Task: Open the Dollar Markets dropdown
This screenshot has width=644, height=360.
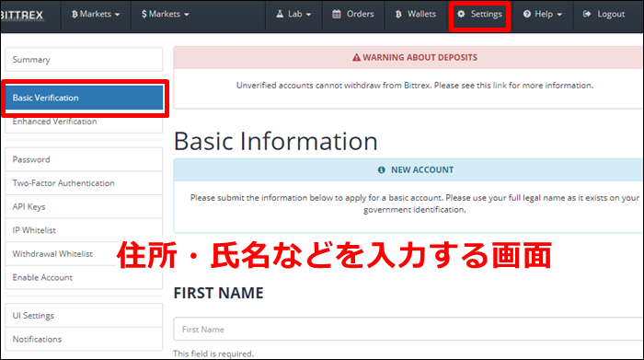Action: click(x=165, y=15)
